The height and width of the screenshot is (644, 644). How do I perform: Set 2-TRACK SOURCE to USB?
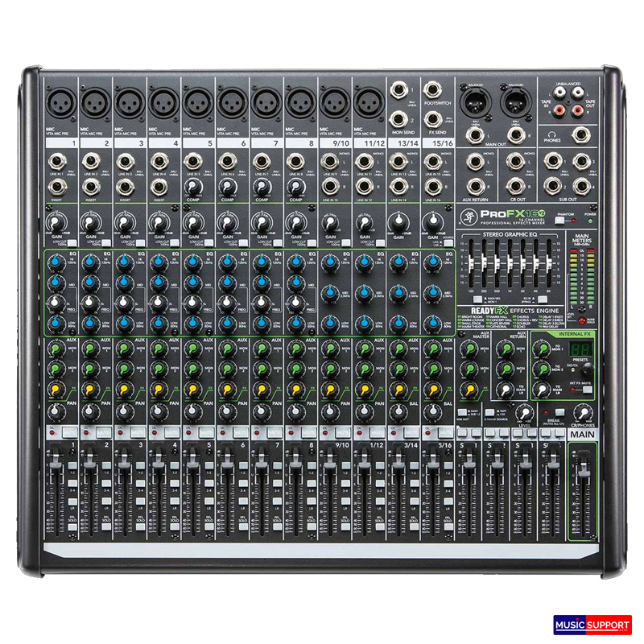[490, 411]
